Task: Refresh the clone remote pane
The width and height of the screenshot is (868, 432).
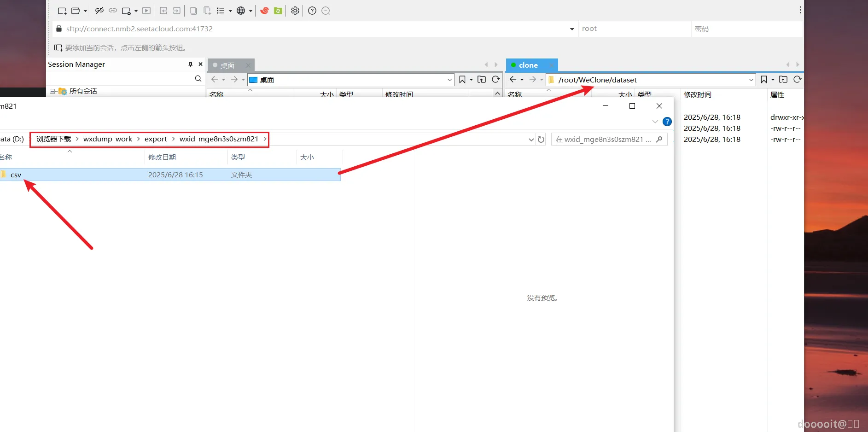Action: tap(798, 80)
